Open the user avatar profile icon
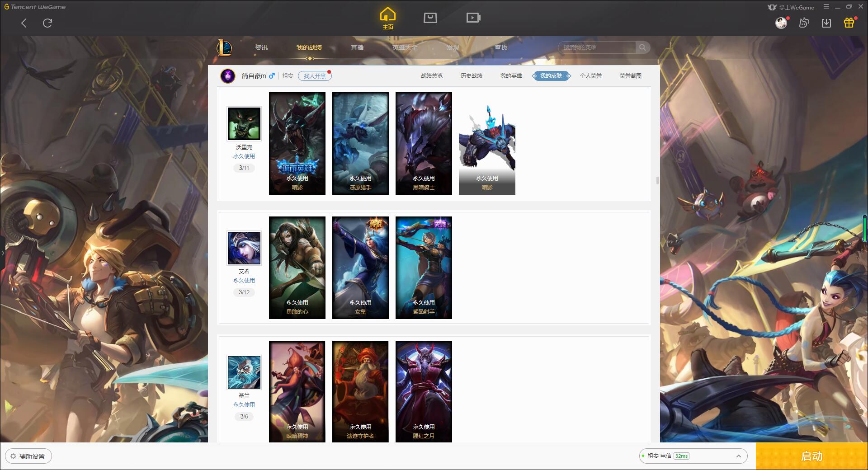The width and height of the screenshot is (868, 470). (x=781, y=23)
